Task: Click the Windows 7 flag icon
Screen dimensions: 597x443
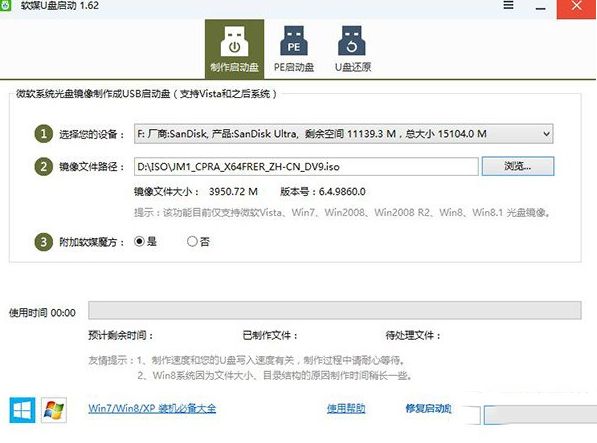Action: click(54, 410)
